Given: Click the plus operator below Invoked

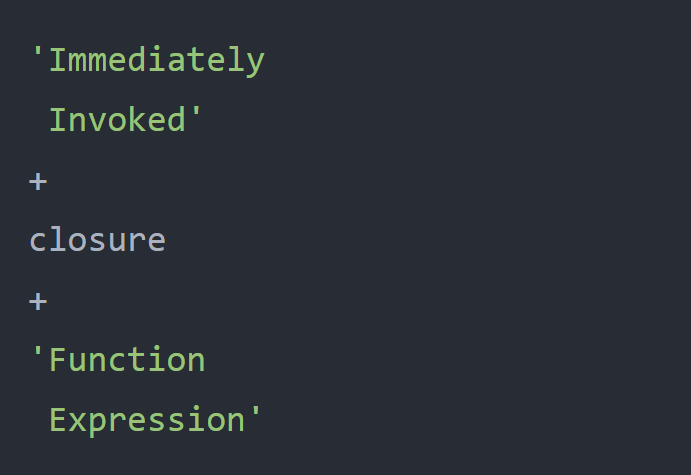Looking at the screenshot, I should pos(38,181).
